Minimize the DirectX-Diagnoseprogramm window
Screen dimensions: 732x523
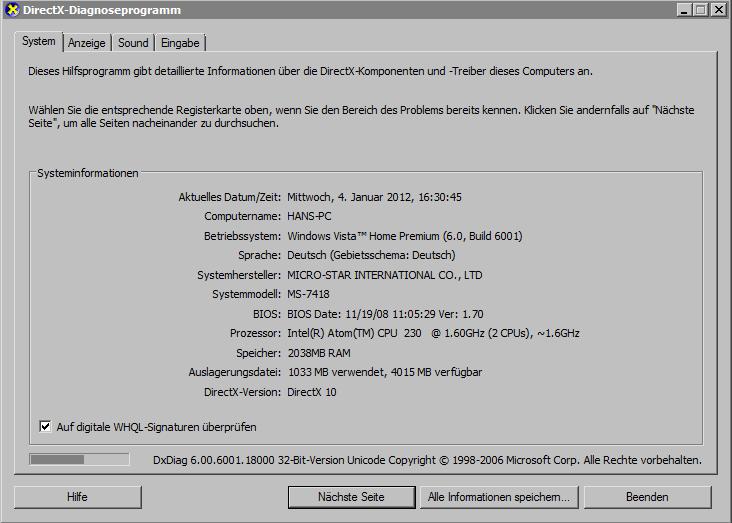click(684, 9)
